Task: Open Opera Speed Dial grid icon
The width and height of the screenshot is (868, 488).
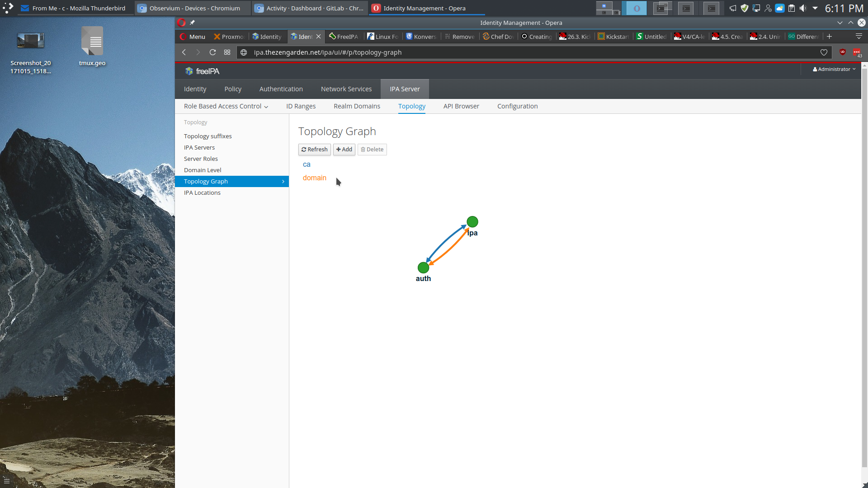Action: [x=227, y=52]
